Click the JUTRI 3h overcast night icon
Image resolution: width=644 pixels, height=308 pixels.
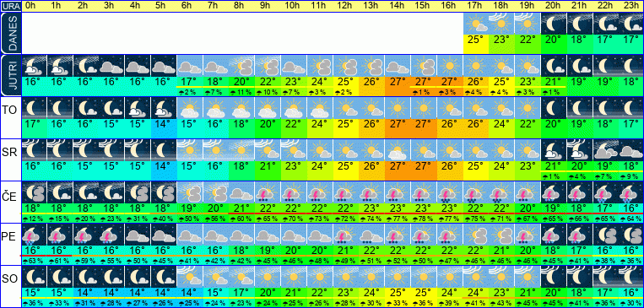(111, 66)
